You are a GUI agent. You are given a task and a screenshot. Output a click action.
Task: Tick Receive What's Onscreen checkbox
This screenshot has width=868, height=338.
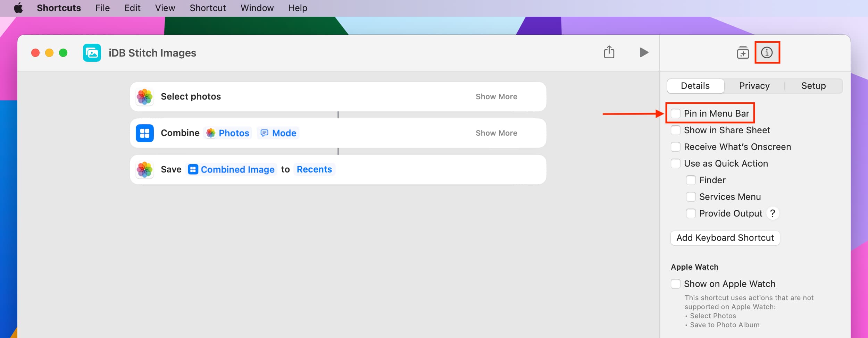675,147
